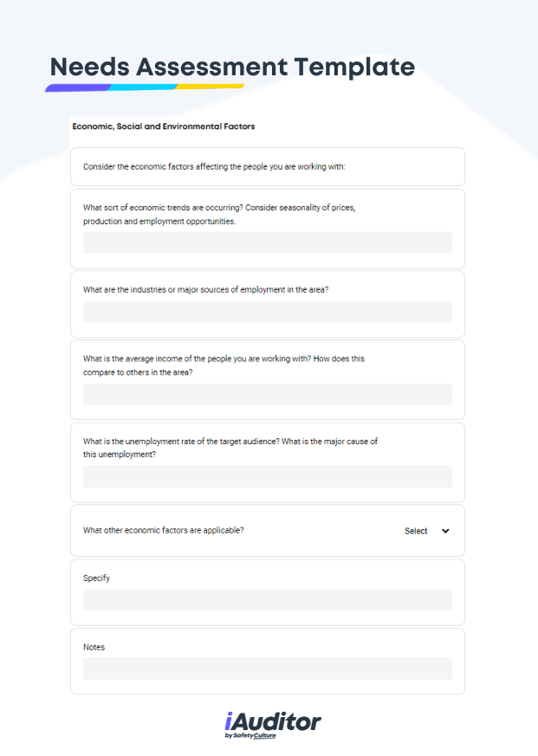Click the Specify label
Screen dimensions: 538x756
96,578
